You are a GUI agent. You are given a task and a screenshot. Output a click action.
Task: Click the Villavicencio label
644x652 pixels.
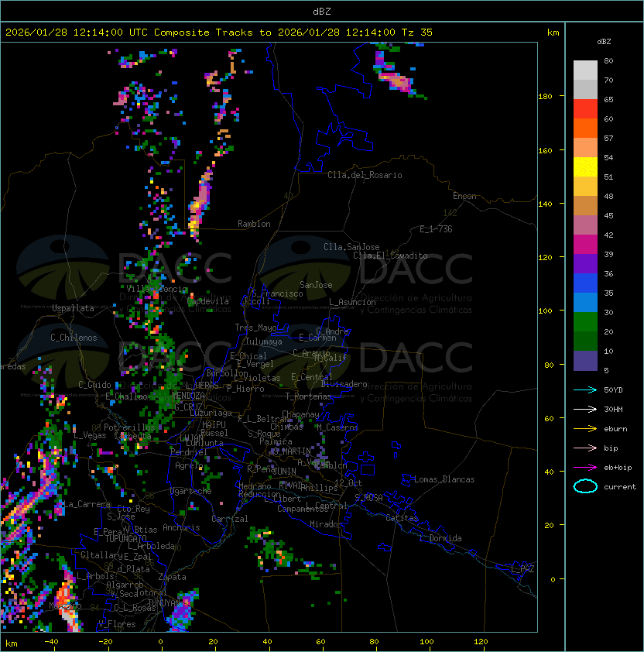tap(156, 289)
